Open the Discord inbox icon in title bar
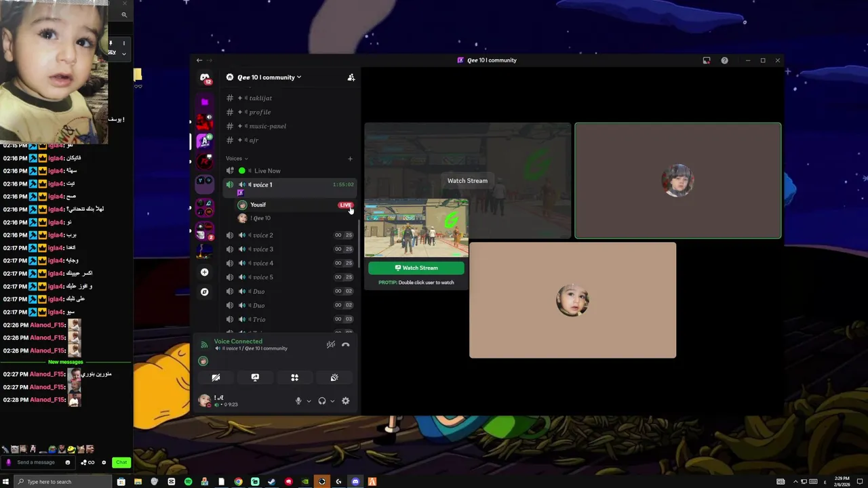 coord(707,60)
